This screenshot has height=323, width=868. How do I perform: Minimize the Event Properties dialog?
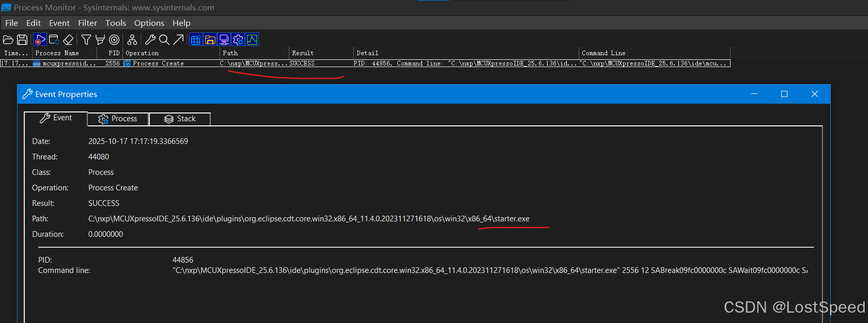point(754,94)
